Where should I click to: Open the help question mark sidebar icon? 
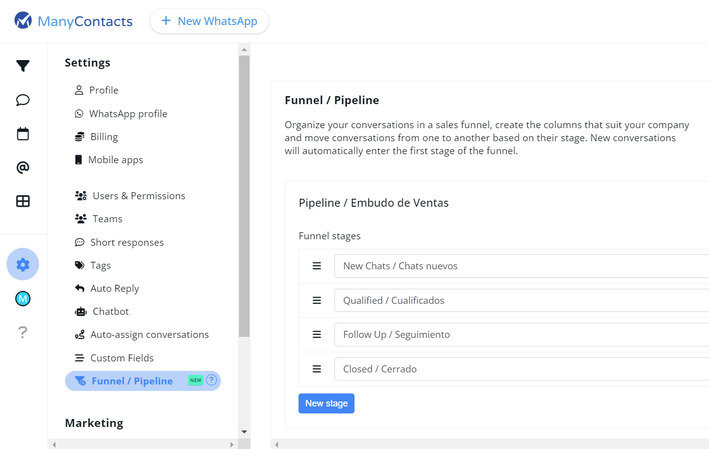[x=23, y=332]
